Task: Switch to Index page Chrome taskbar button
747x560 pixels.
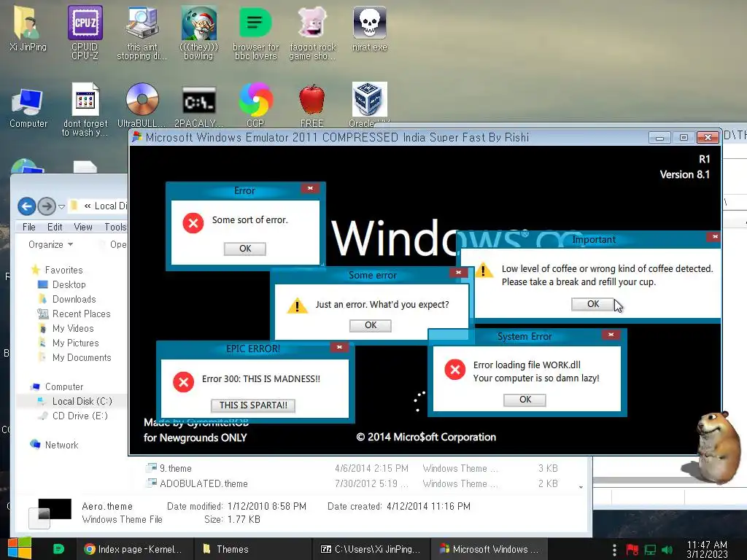Action: [x=134, y=549]
